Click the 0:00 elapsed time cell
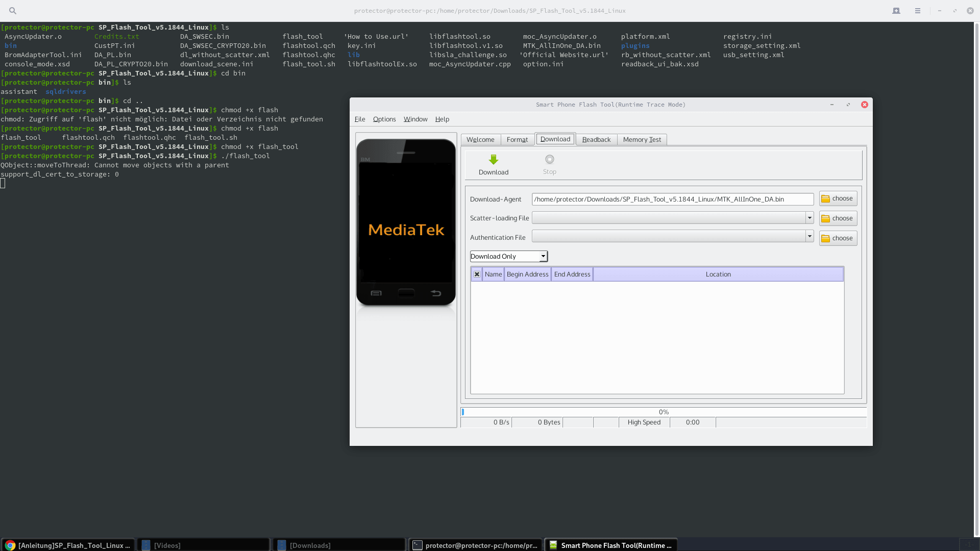This screenshot has width=980, height=551. coord(693,422)
